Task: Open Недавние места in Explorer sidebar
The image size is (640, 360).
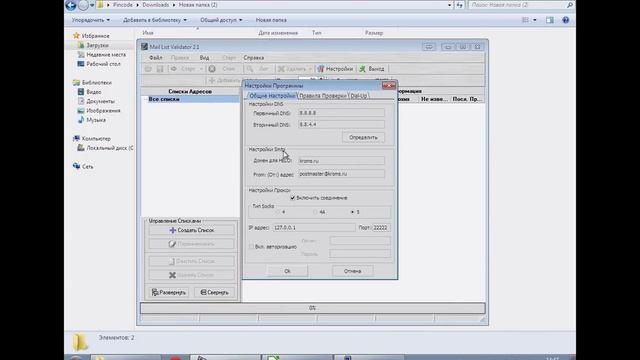Action: (106, 55)
